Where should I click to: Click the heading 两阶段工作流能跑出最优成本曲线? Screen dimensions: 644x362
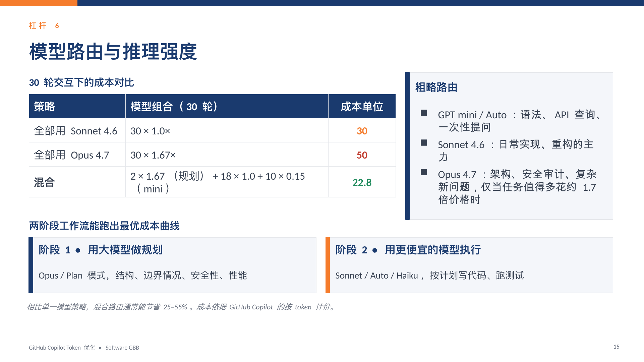click(x=104, y=226)
